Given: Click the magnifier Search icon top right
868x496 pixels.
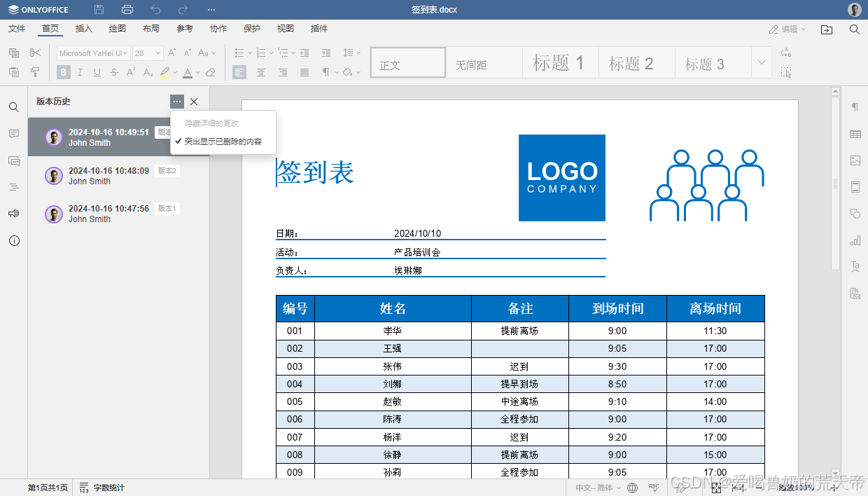Looking at the screenshot, I should (854, 29).
